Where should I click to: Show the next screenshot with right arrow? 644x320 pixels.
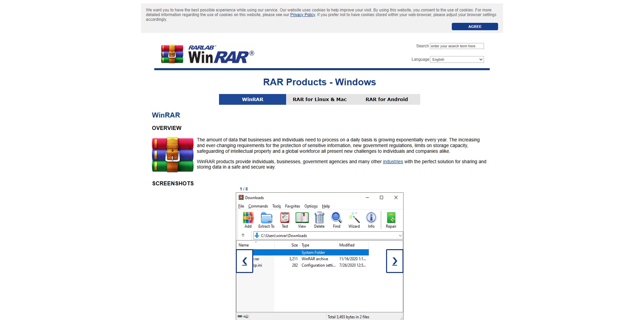pyautogui.click(x=394, y=261)
